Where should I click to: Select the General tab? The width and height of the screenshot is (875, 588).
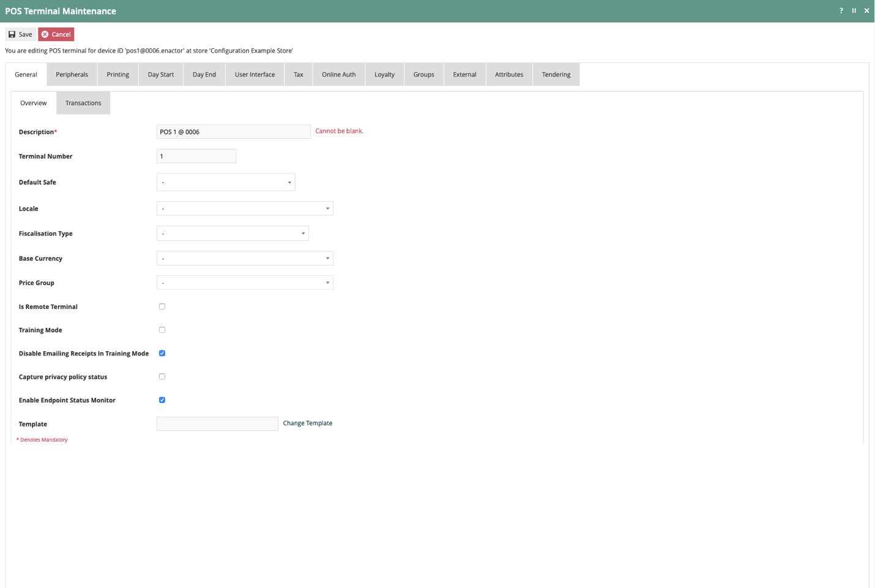pos(26,75)
